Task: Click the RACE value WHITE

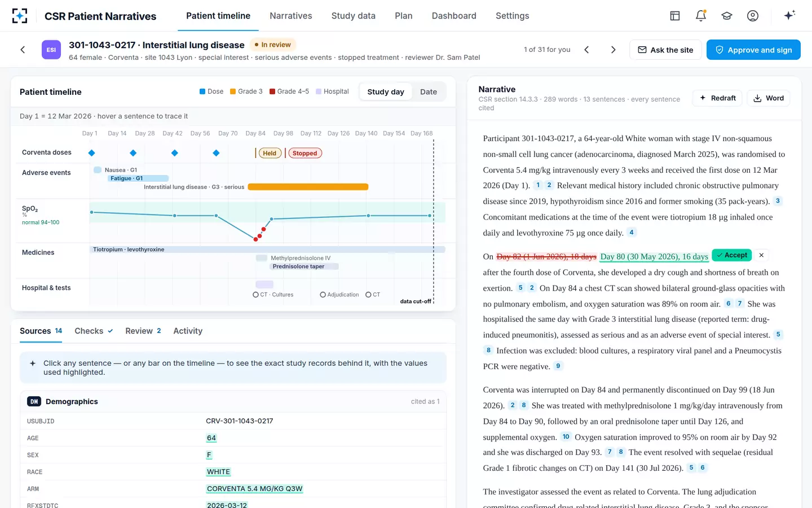Action: pos(218,472)
